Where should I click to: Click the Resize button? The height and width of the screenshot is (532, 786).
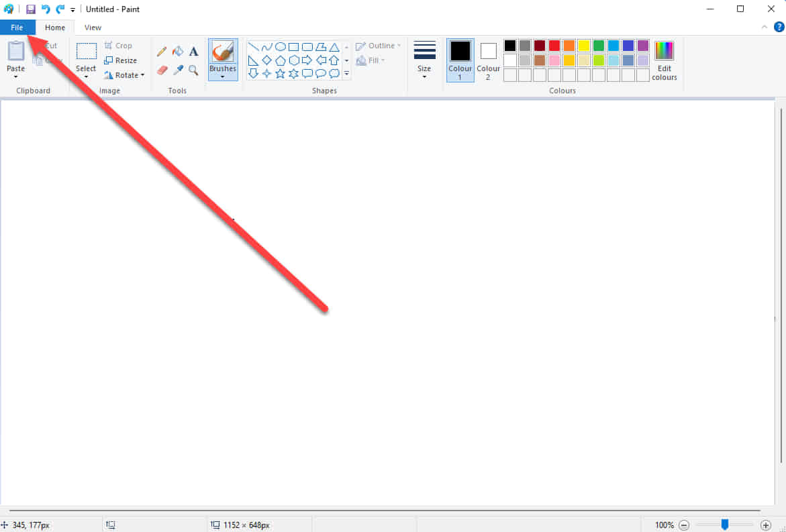121,60
